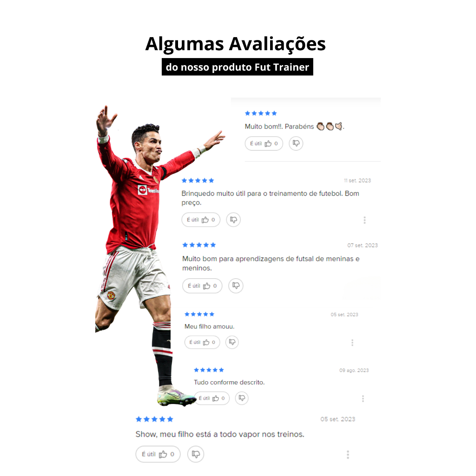Image resolution: width=476 pixels, height=476 pixels.
Task: Mark futsal 'meninas e meninos' review as useful
Action: pyautogui.click(x=202, y=286)
